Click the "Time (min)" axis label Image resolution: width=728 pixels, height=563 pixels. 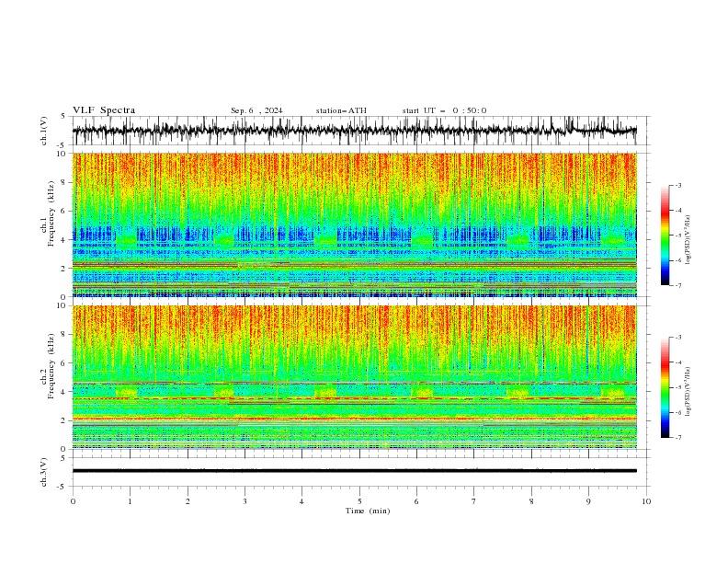point(368,511)
